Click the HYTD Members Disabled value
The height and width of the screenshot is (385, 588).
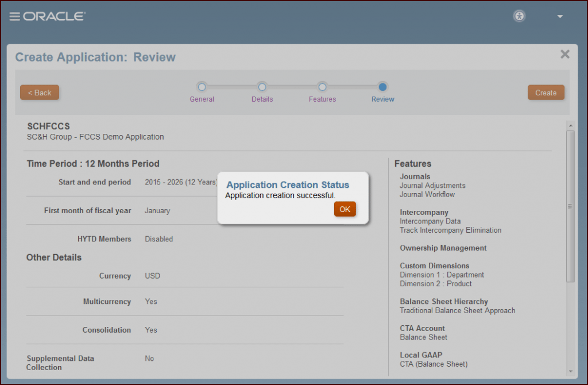pos(159,239)
